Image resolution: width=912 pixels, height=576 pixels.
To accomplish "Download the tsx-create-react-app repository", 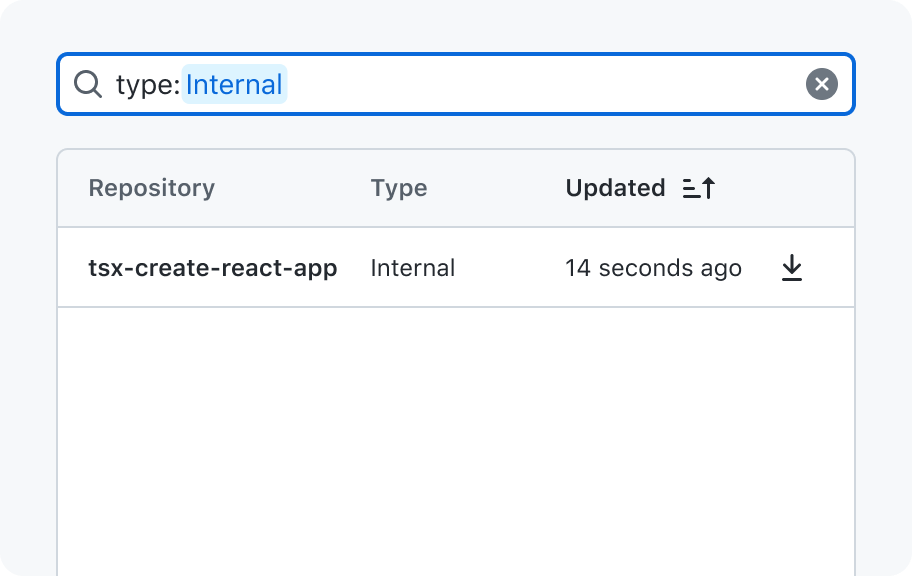I will click(x=792, y=268).
